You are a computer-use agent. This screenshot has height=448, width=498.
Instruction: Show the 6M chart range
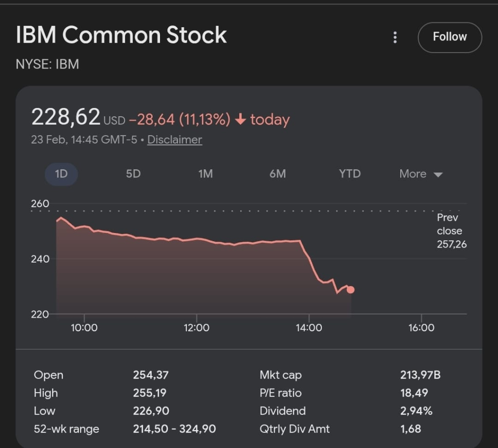click(x=278, y=174)
